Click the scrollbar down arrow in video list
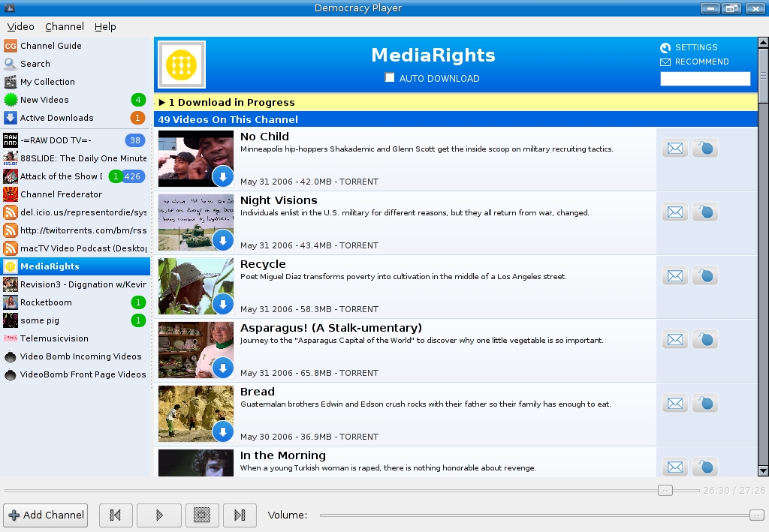This screenshot has height=532, width=769. (763, 470)
